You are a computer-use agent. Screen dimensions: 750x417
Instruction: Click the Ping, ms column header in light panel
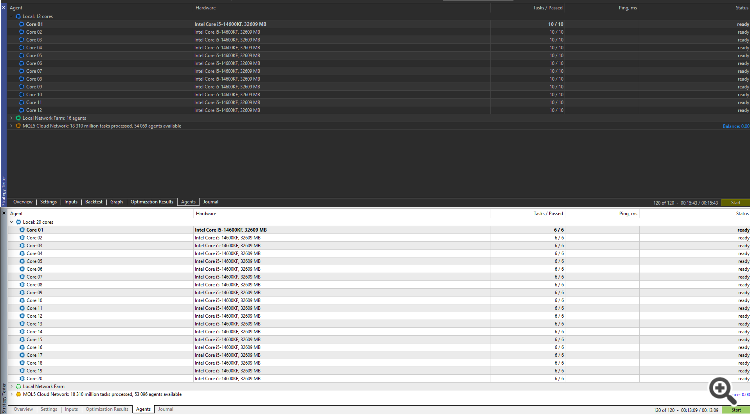628,214
